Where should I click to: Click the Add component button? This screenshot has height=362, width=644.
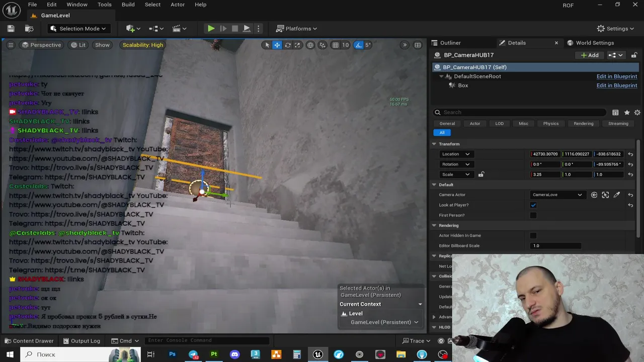590,55
